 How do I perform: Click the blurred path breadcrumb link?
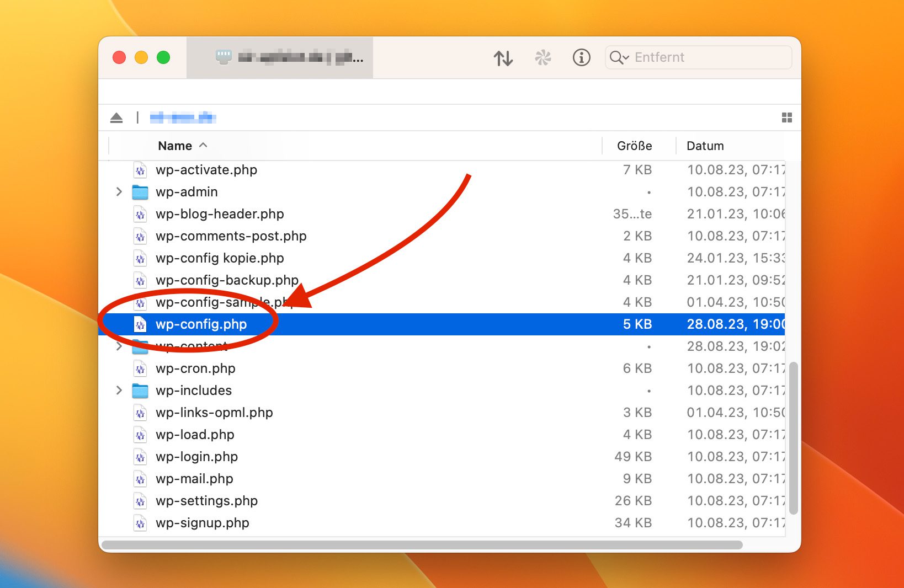point(182,117)
